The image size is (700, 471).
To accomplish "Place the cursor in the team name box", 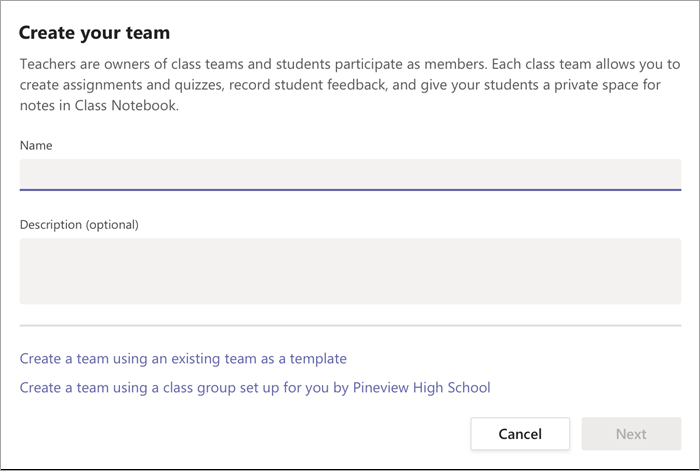I will pyautogui.click(x=350, y=175).
